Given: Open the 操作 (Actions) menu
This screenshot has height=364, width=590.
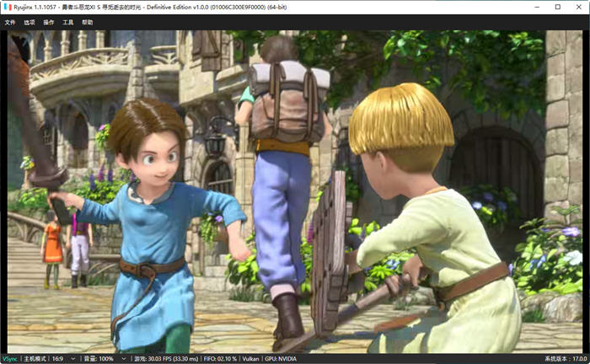Looking at the screenshot, I should (49, 23).
